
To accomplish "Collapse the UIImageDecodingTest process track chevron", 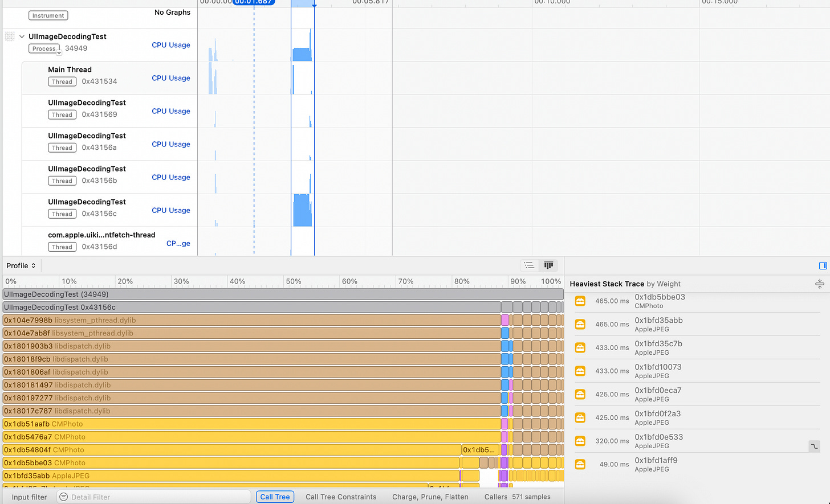I will [x=22, y=36].
